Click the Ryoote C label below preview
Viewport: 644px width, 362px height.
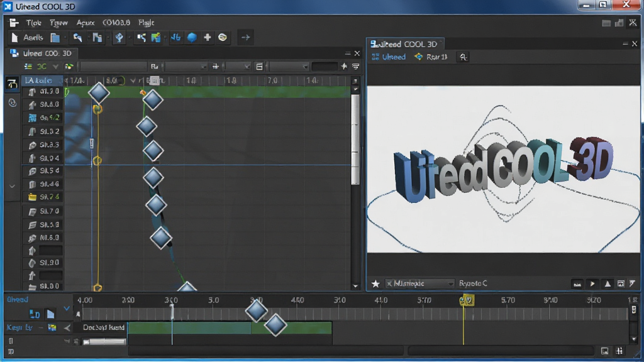(473, 283)
